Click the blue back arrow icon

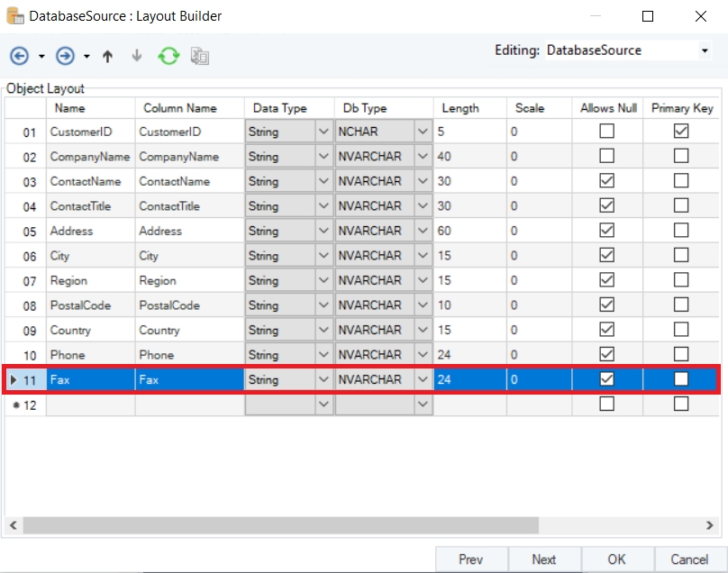[x=19, y=56]
